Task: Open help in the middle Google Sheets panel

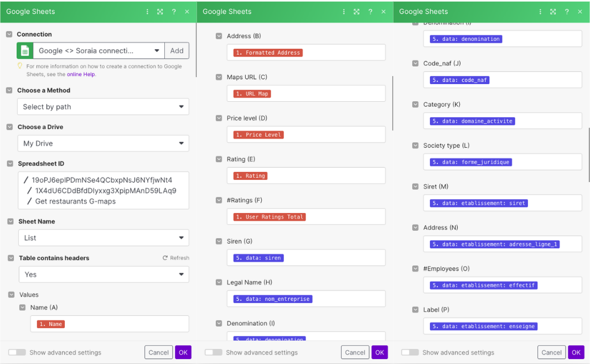Action: pos(370,12)
